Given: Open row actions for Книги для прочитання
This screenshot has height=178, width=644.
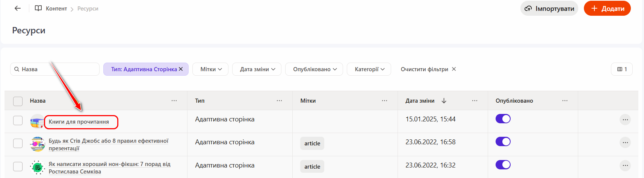Looking at the screenshot, I should point(625,120).
